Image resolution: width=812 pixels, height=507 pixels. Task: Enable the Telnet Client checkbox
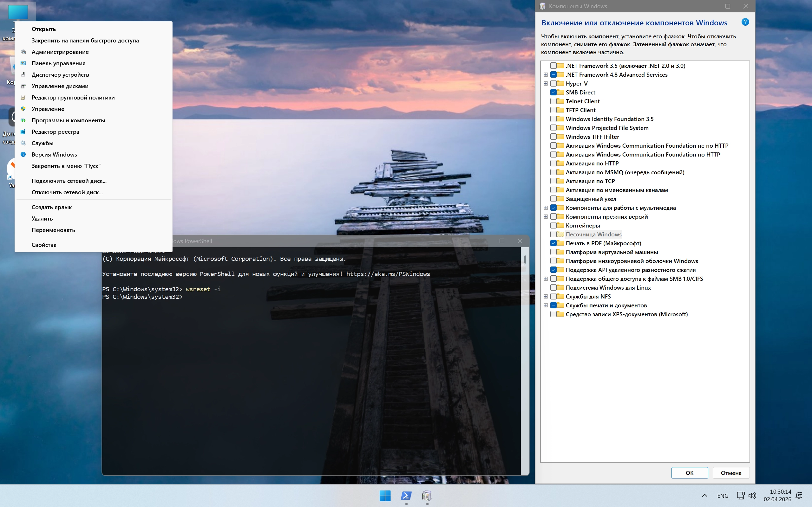coord(553,101)
